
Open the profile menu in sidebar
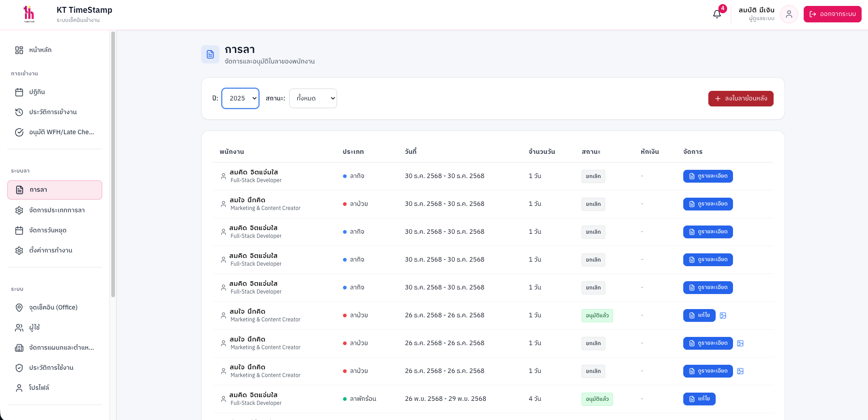[x=39, y=388]
